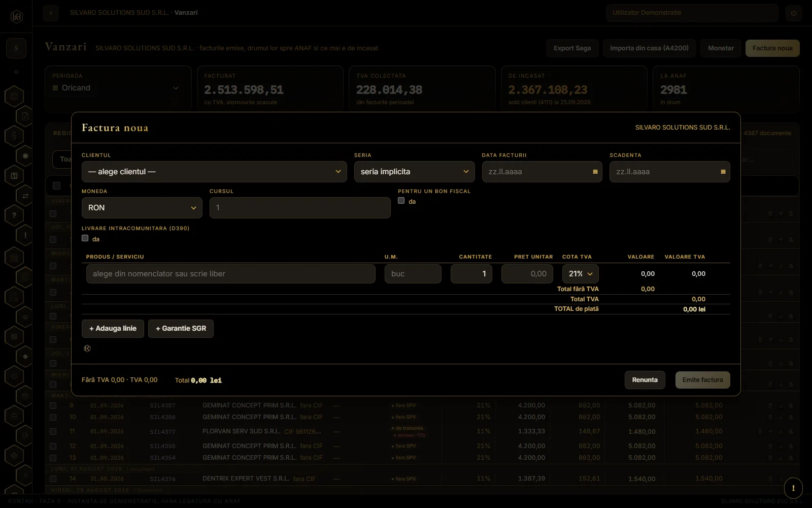Viewport: 812px width, 508px height.
Task: Click small Kontah icon below Adauga linie
Action: pos(87,348)
